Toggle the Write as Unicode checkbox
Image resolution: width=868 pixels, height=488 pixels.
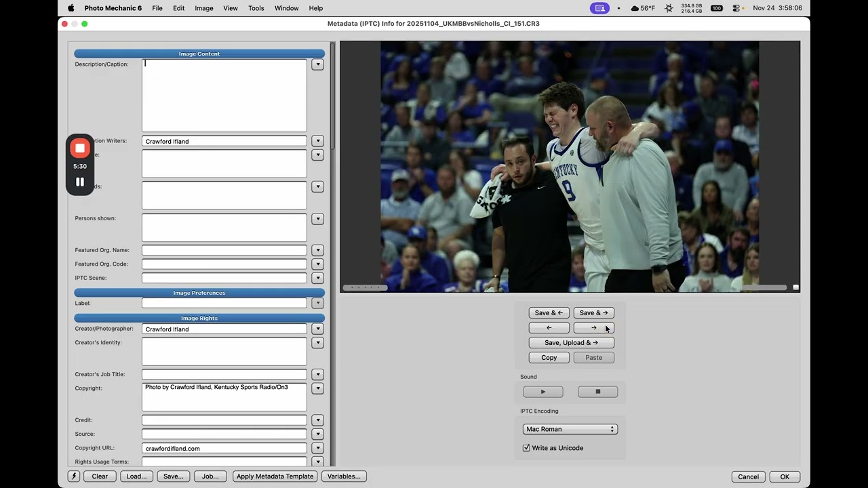click(x=526, y=448)
